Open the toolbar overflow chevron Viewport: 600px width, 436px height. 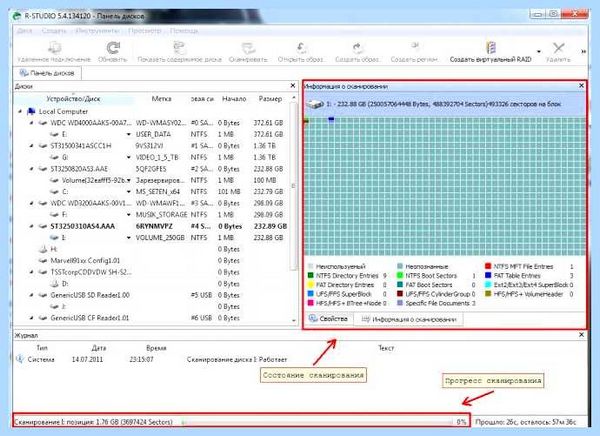click(x=584, y=51)
